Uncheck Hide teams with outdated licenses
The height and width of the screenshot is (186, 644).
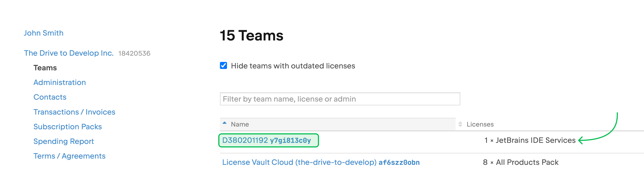(223, 66)
